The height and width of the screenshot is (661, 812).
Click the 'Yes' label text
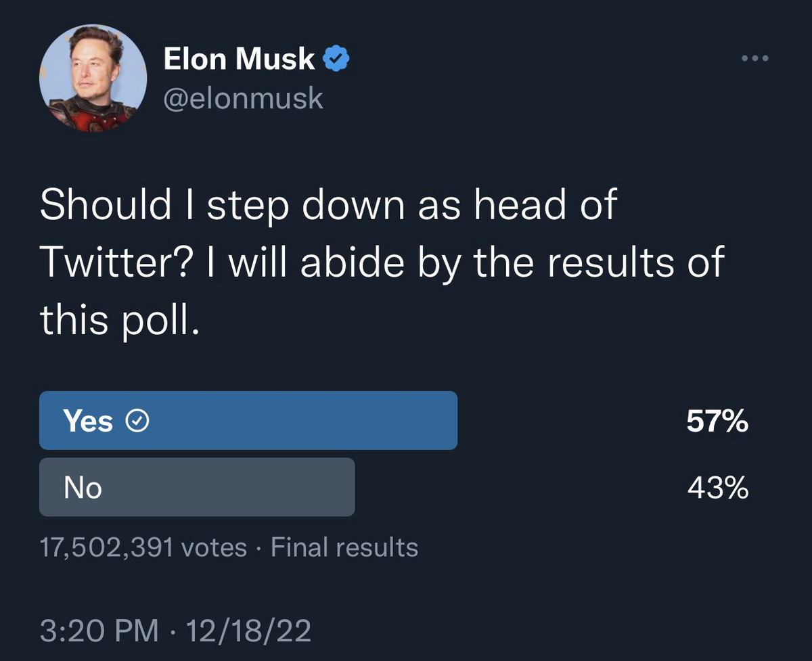(x=89, y=421)
